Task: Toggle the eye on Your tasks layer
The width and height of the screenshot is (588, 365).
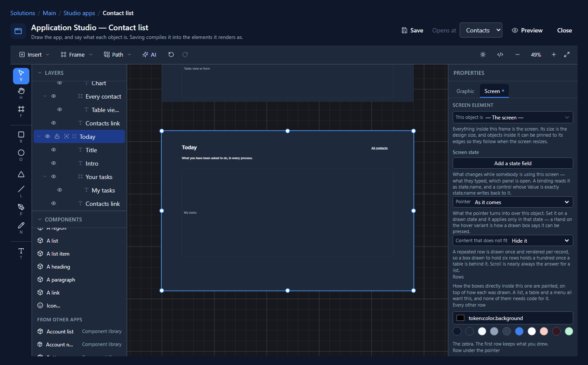Action: tap(54, 177)
